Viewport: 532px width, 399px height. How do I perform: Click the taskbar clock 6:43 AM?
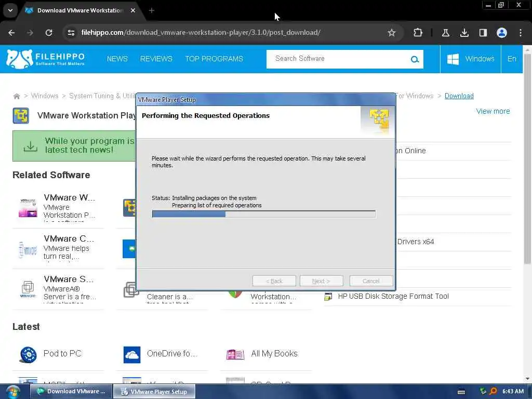[x=513, y=391]
